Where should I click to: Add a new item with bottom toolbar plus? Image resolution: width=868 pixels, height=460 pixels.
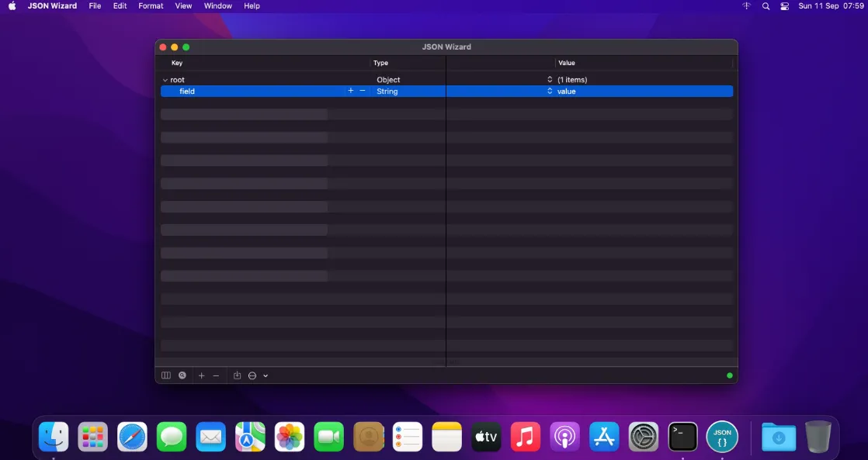pos(202,375)
